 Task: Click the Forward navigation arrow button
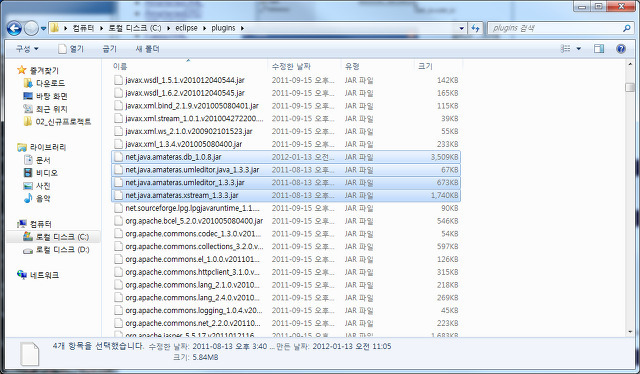31,28
